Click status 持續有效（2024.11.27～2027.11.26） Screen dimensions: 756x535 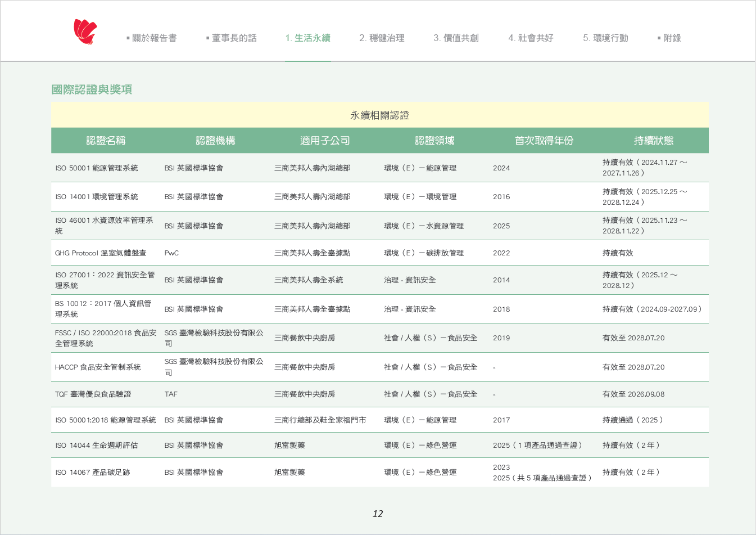coord(645,168)
